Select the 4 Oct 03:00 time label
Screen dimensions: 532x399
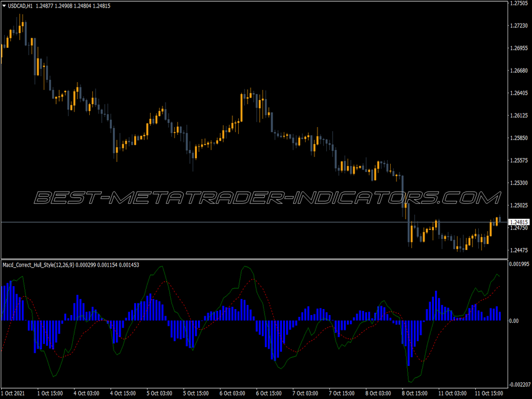pos(86,393)
